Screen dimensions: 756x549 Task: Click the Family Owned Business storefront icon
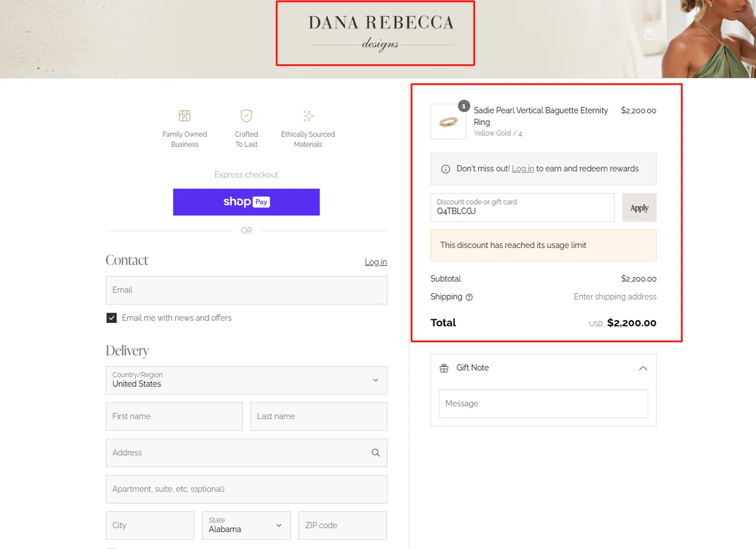[x=184, y=116]
